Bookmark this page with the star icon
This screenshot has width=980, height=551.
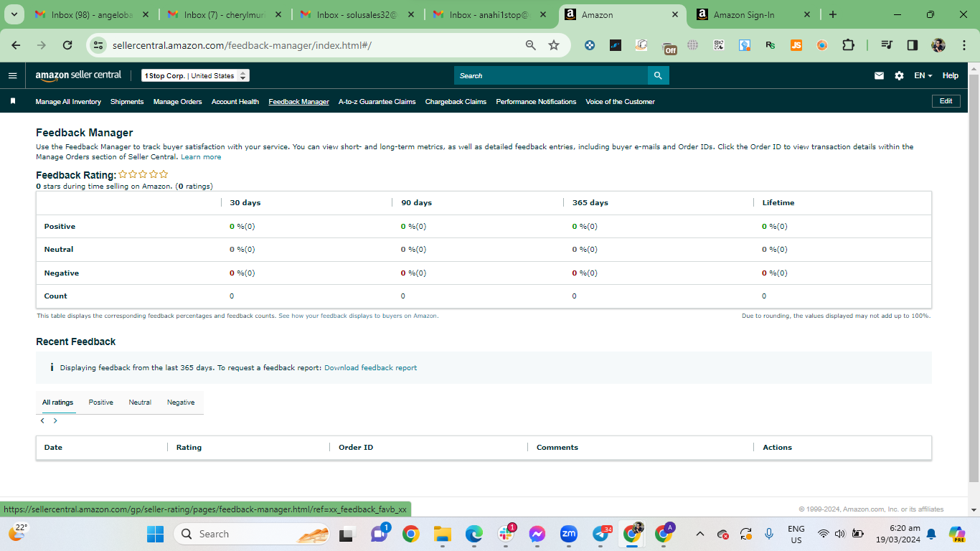tap(554, 45)
